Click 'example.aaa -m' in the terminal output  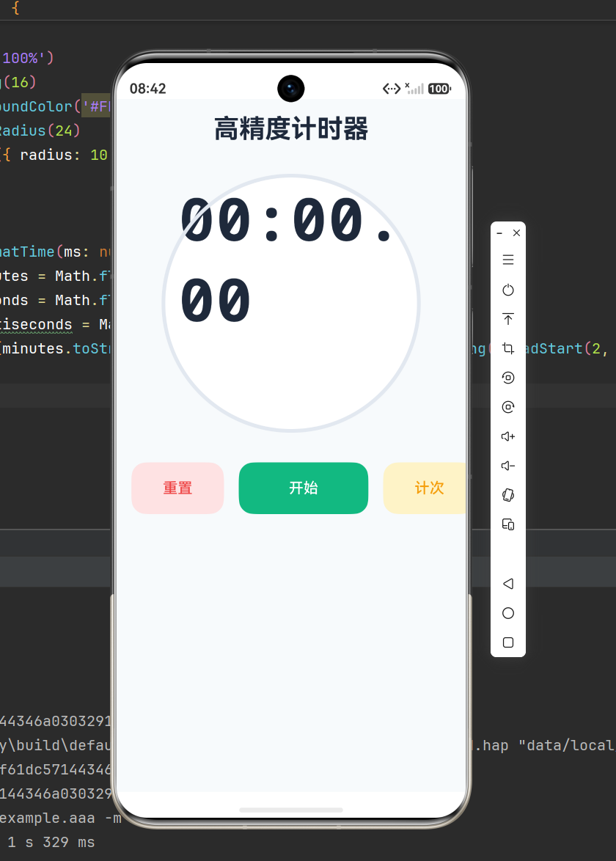[60, 818]
